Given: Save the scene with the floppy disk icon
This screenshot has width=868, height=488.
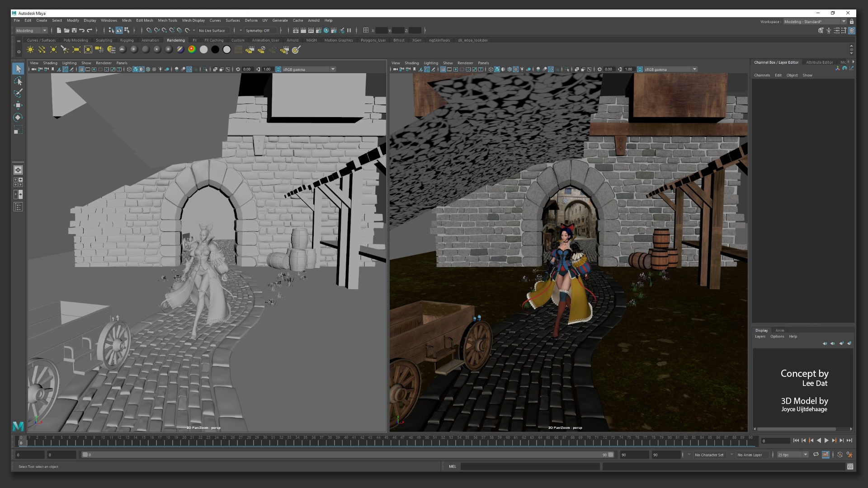Looking at the screenshot, I should pyautogui.click(x=74, y=30).
